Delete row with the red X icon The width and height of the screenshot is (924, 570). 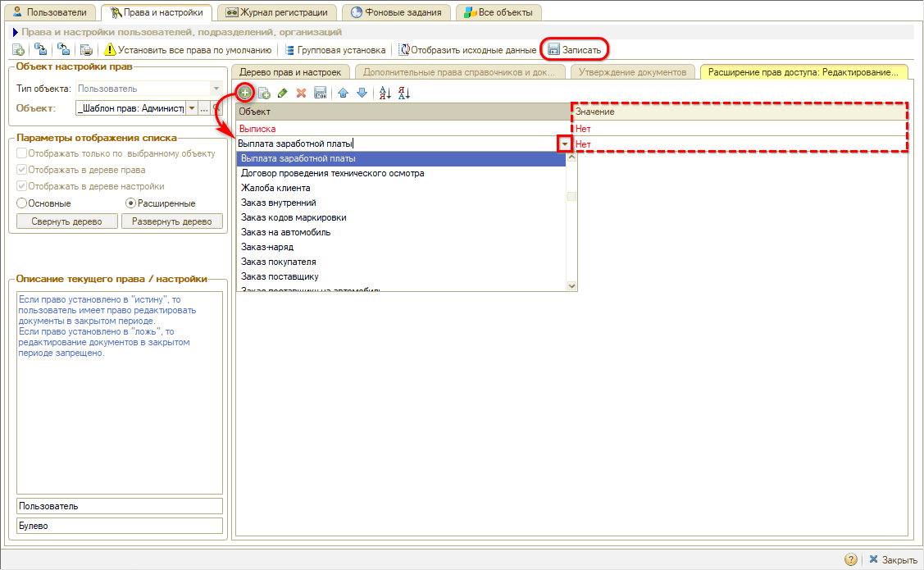[301, 93]
